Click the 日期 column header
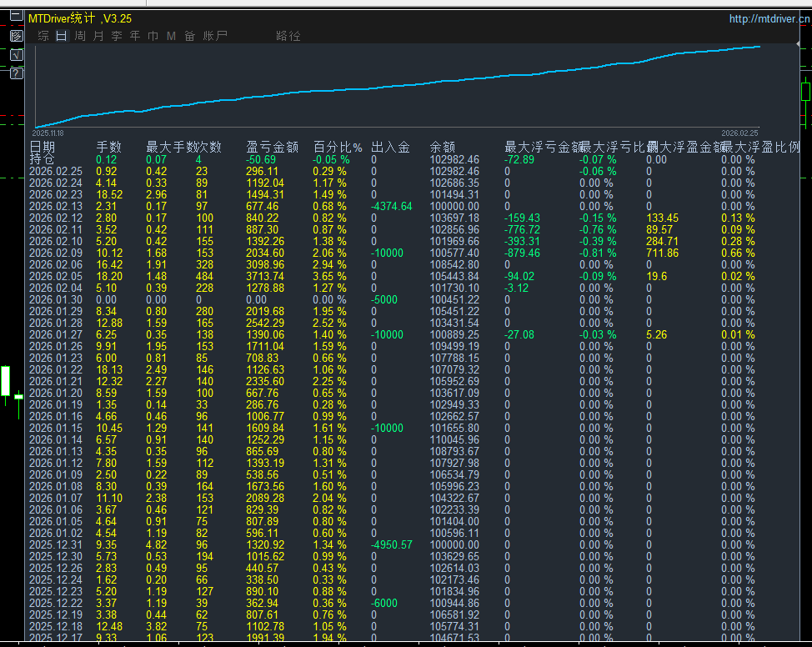 43,148
